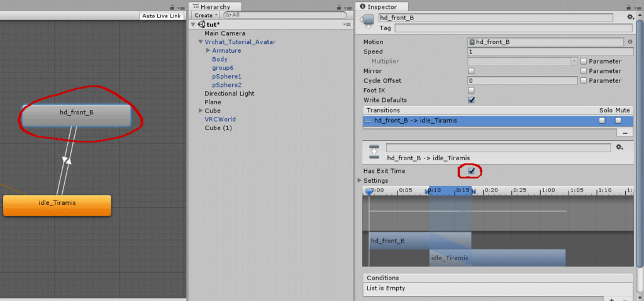Image resolution: width=644 pixels, height=301 pixels.
Task: Pick a motion clip with object selector circle
Action: [x=630, y=42]
